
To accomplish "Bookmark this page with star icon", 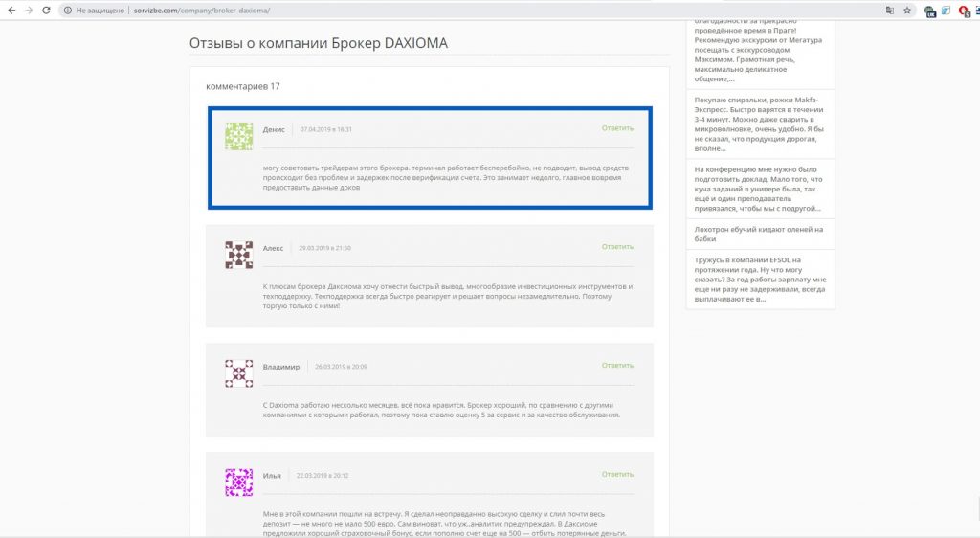I will 906,10.
